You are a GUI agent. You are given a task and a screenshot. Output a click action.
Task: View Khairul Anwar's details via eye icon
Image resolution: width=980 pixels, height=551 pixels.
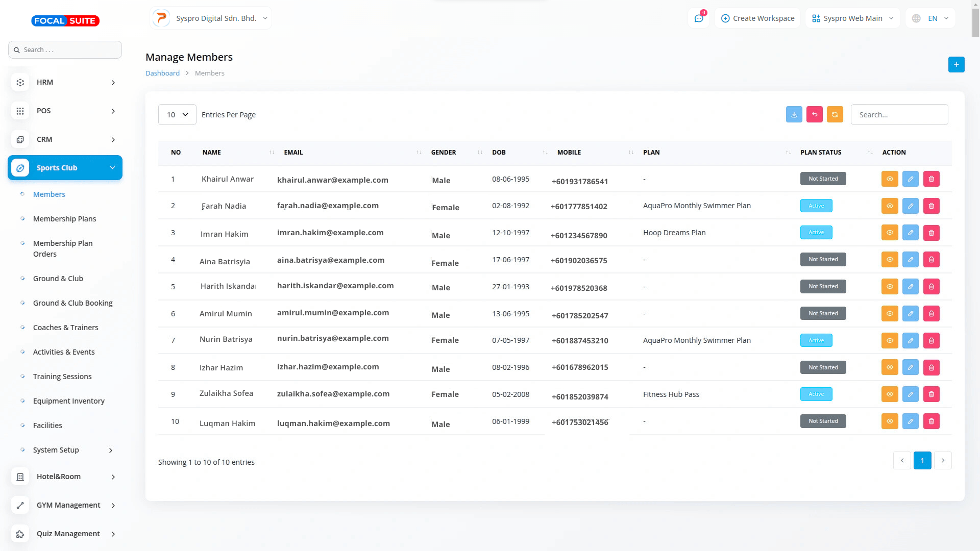tap(889, 179)
